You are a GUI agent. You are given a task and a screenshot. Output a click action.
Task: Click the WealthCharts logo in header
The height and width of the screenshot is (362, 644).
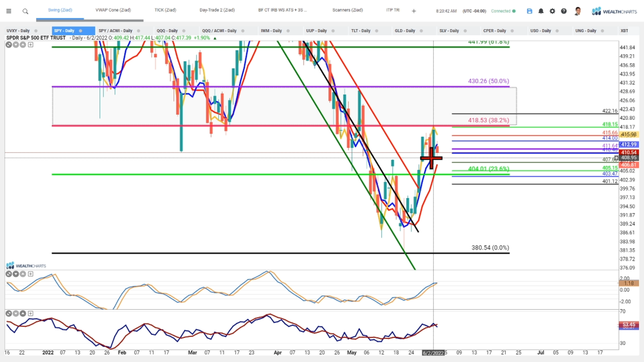point(614,11)
